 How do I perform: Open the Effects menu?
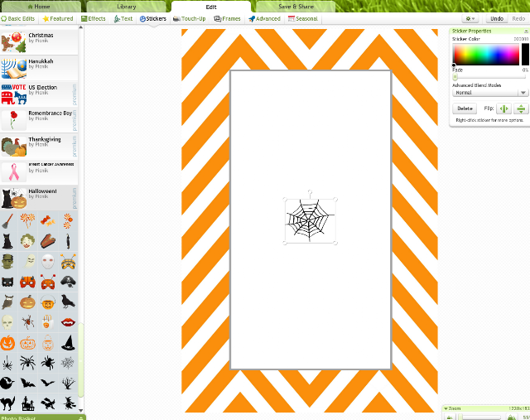click(94, 18)
